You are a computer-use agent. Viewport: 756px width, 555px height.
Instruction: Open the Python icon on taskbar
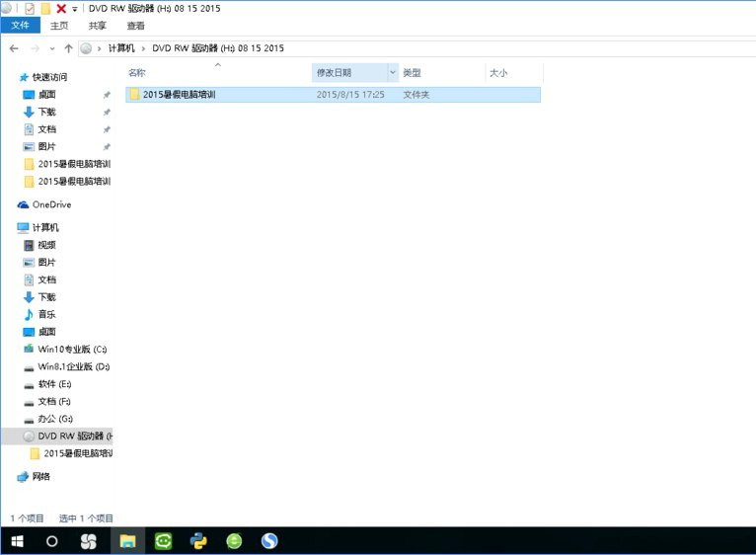pyautogui.click(x=198, y=541)
